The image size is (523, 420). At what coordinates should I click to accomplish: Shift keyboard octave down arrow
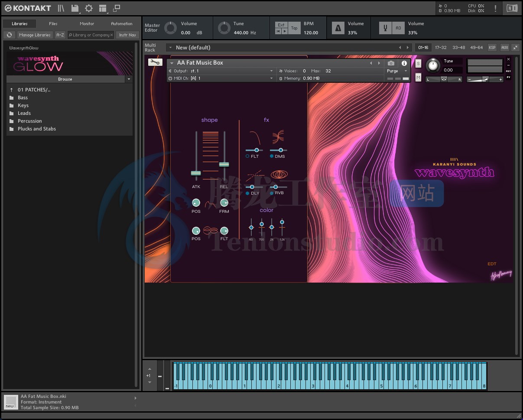pyautogui.click(x=149, y=382)
